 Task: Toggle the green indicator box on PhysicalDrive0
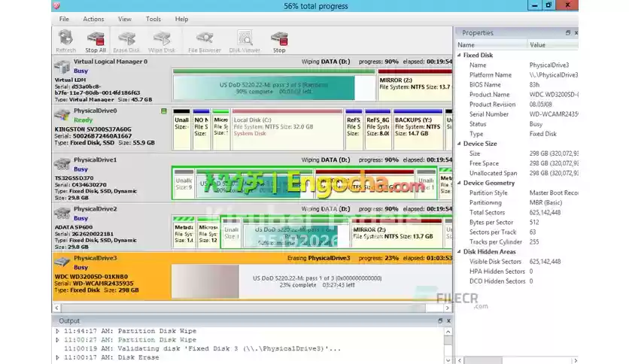tap(164, 111)
